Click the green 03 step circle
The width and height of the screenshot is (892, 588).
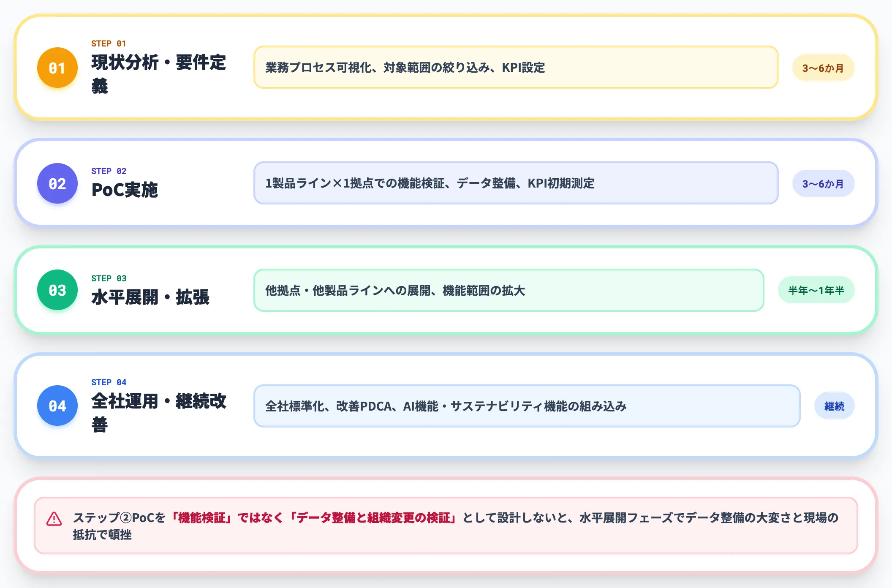coord(57,290)
